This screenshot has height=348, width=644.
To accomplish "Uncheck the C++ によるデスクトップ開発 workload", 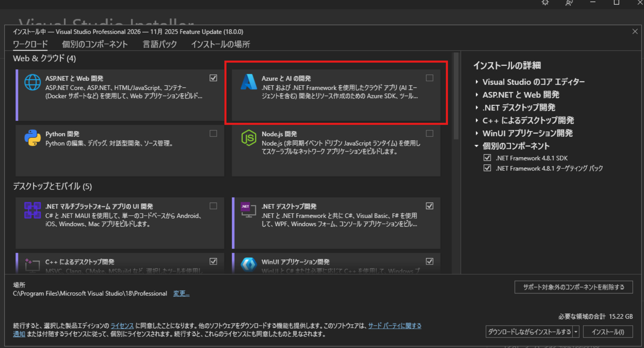I will (214, 261).
